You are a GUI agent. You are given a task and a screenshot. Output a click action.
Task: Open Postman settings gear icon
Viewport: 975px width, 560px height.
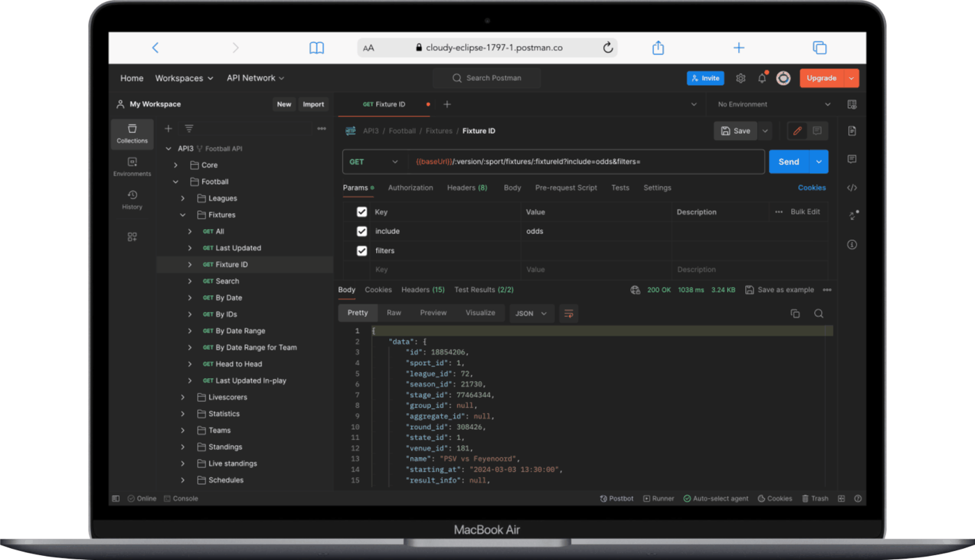pos(740,78)
